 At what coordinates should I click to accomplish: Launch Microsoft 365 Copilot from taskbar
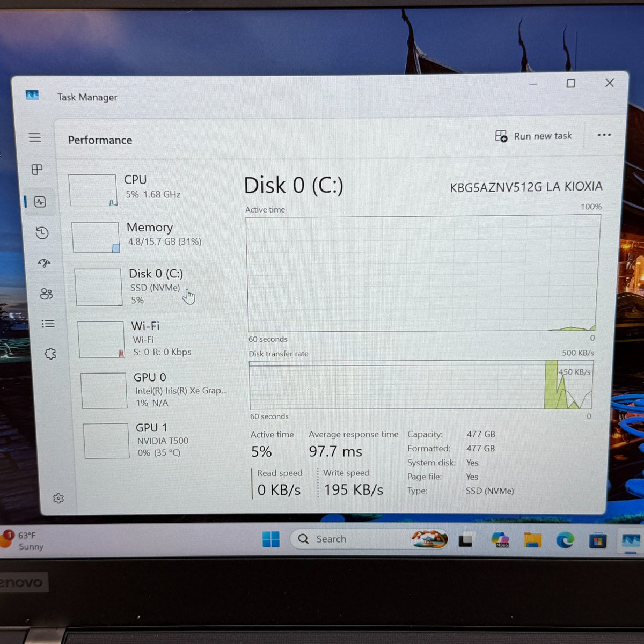point(500,540)
